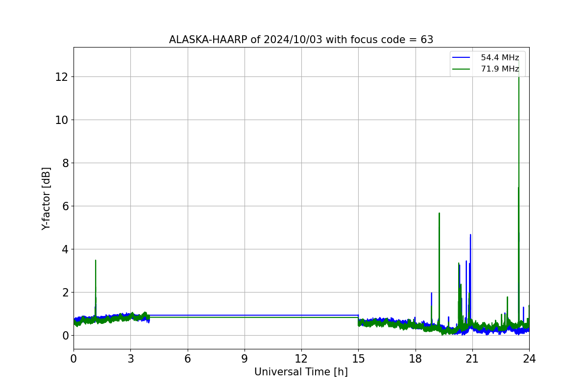This screenshot has width=588, height=392.
Task: Click the flat blue line segment at 9 h
Action: tap(245, 315)
